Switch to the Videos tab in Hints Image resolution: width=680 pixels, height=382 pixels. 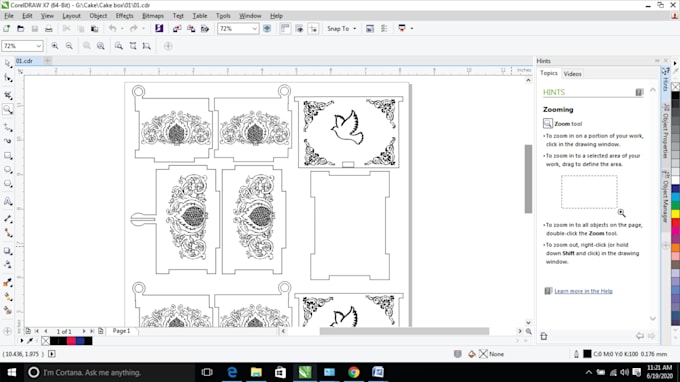click(572, 74)
